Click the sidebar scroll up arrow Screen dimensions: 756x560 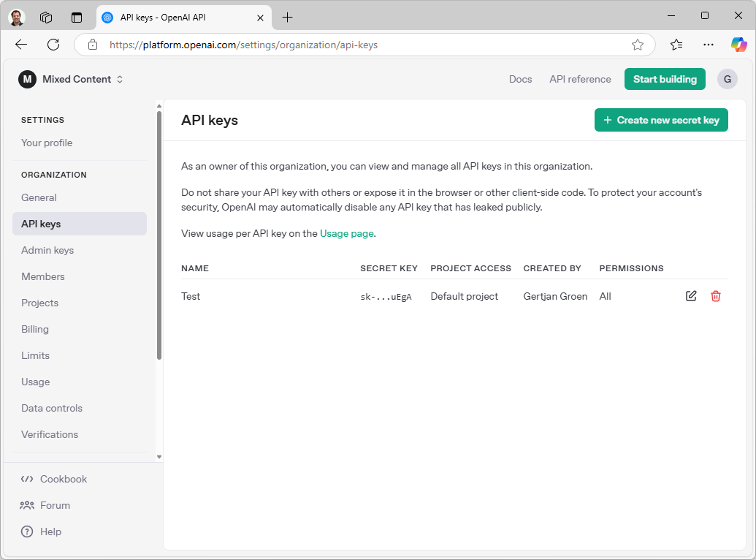pyautogui.click(x=159, y=106)
